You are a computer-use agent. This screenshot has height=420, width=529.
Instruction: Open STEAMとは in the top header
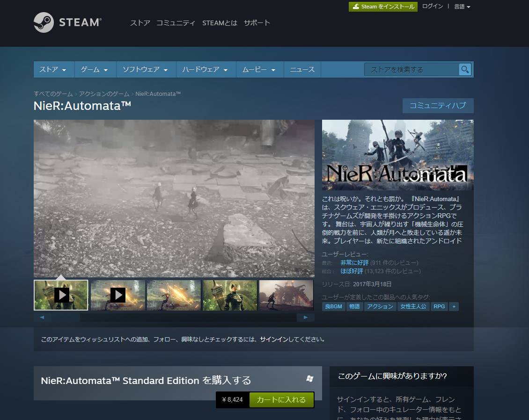220,23
